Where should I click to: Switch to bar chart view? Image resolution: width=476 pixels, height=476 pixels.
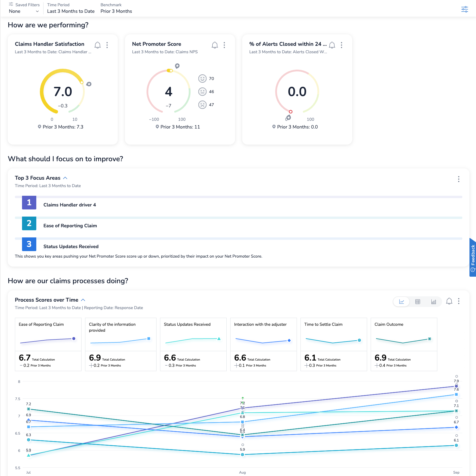[433, 302]
